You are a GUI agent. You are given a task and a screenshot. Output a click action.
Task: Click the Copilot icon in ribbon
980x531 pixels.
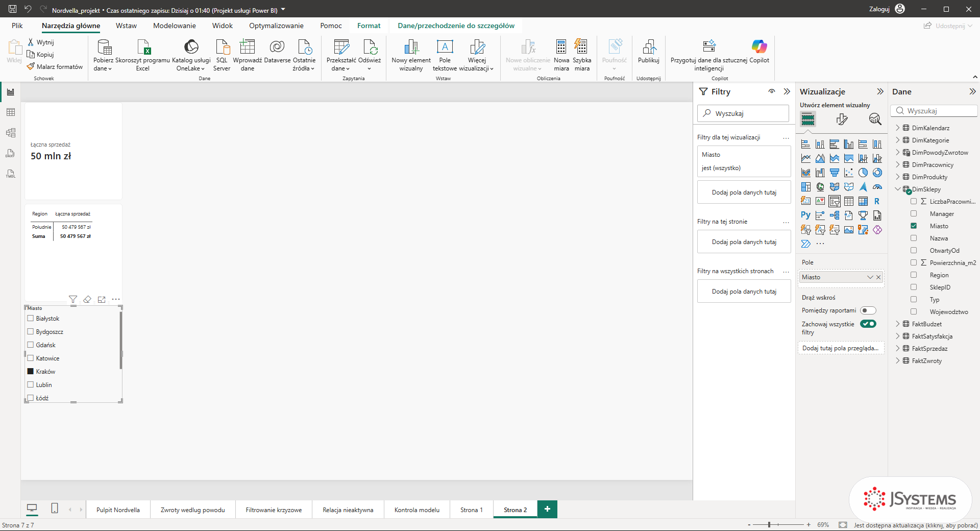759,52
